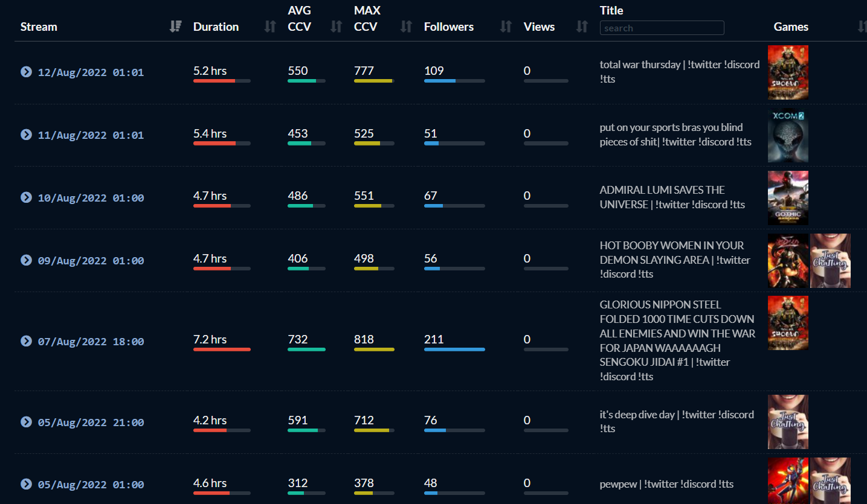Screen dimensions: 867x504
Task: Expand the 07/Aug/2022 18:00 stream row
Action: pos(26,341)
